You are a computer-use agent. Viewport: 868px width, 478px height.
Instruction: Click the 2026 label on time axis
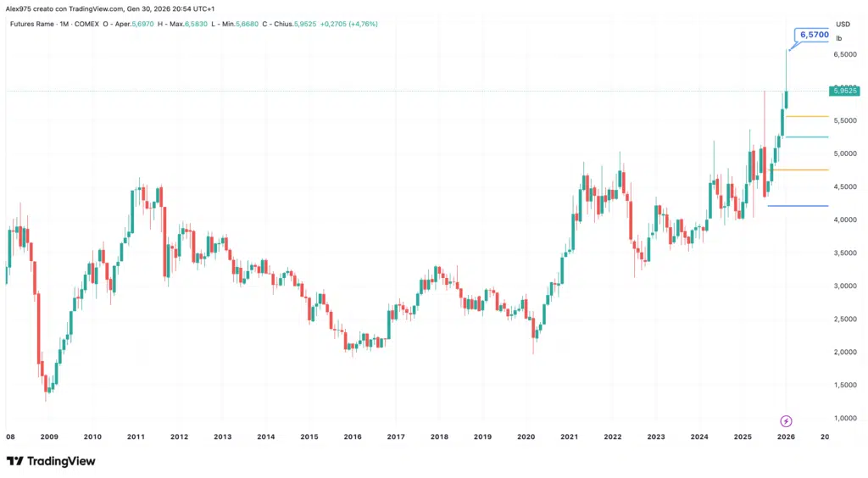786,437
